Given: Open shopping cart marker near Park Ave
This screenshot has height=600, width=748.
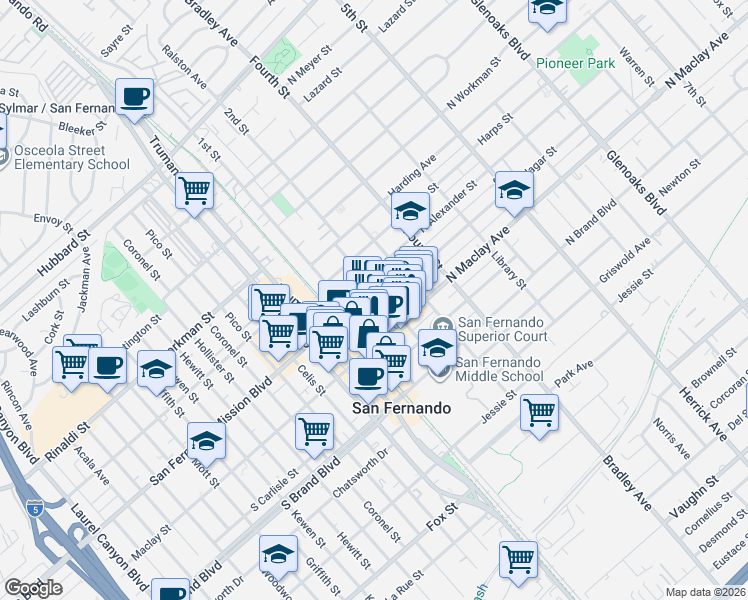Looking at the screenshot, I should pos(539,416).
